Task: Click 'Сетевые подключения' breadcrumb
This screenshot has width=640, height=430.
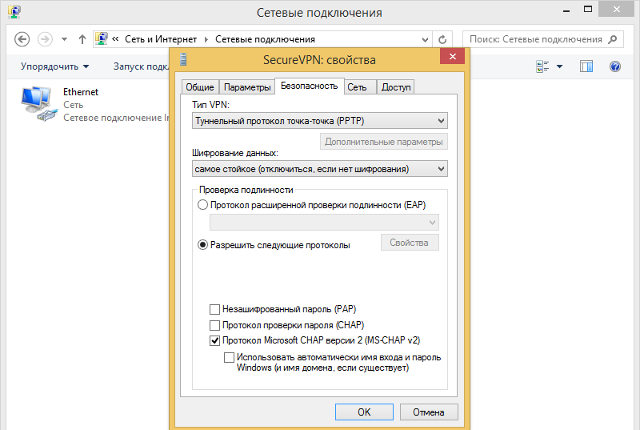Action: [x=265, y=39]
